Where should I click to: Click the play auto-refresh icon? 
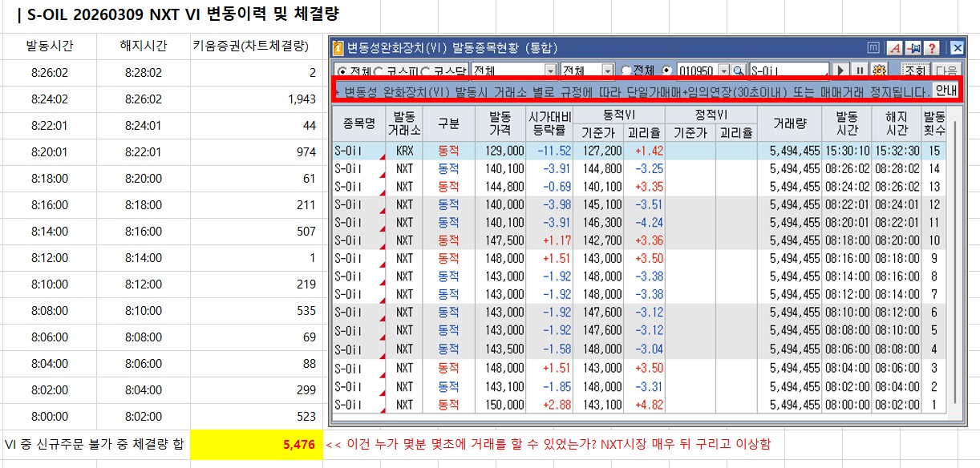point(840,71)
